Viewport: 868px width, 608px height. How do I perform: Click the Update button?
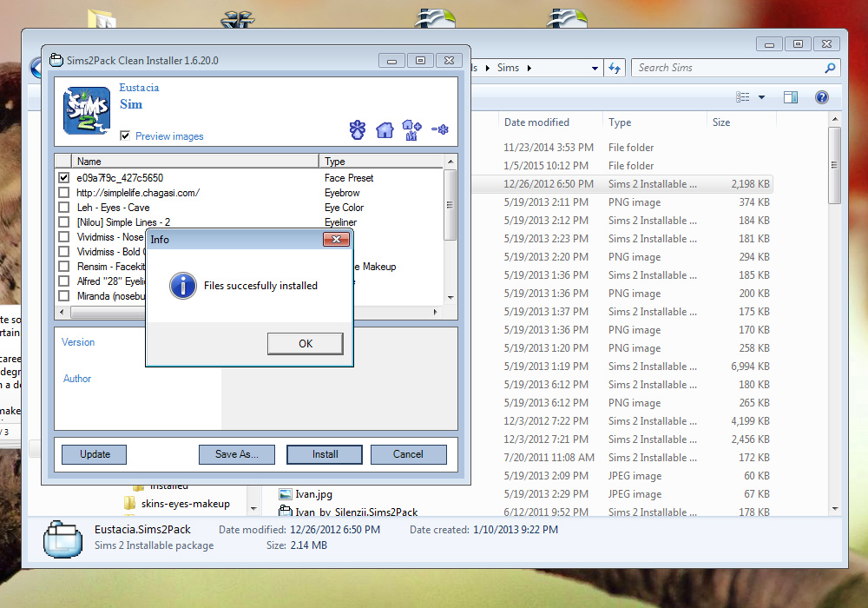[x=94, y=454]
